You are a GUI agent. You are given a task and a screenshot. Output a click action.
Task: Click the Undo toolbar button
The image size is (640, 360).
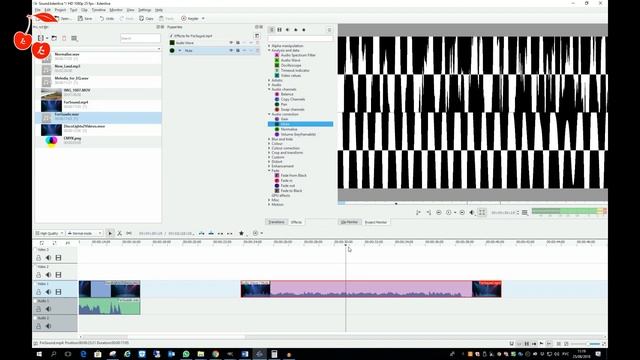107,18
